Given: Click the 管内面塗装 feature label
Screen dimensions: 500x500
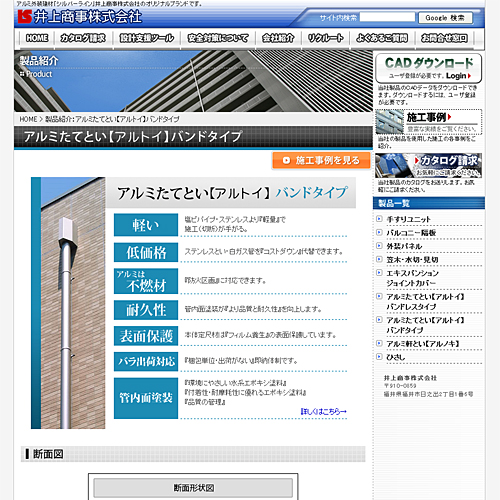Looking at the screenshot, I should coord(146,398).
